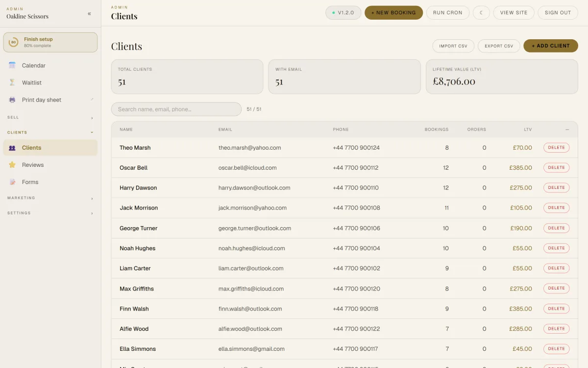Viewport: 588px width, 368px height.
Task: Open Jack Morrison client name
Action: click(x=139, y=208)
